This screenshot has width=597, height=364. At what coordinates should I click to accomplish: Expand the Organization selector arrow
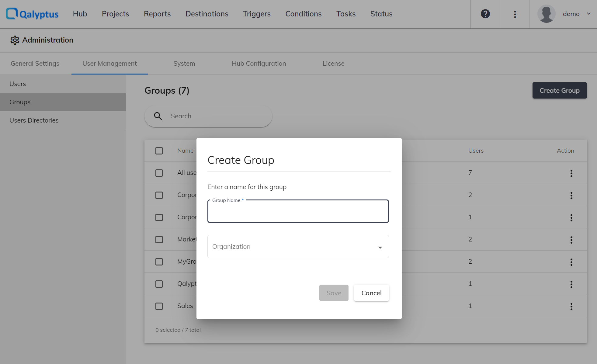380,247
